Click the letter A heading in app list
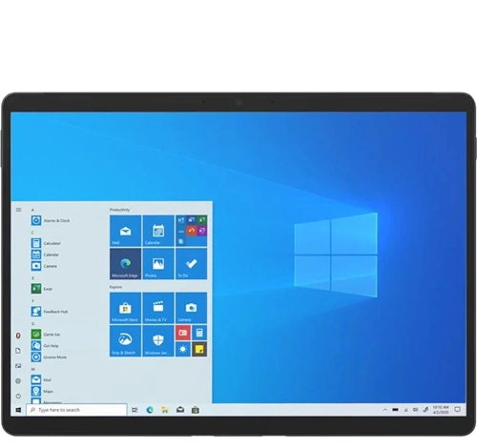Image resolution: width=477 pixels, height=448 pixels. point(32,210)
